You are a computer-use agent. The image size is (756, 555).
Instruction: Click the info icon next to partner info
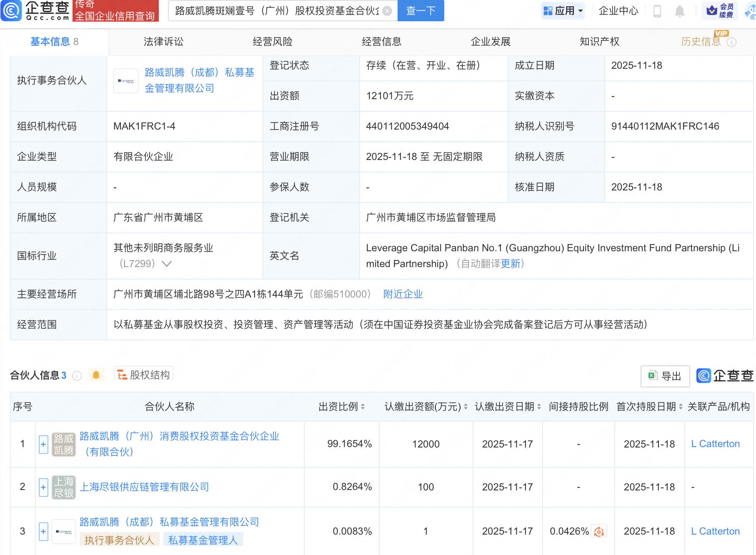point(77,376)
